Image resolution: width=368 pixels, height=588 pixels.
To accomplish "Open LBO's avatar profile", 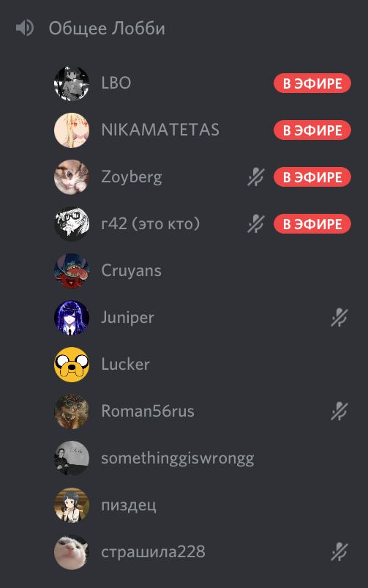I will [x=72, y=83].
